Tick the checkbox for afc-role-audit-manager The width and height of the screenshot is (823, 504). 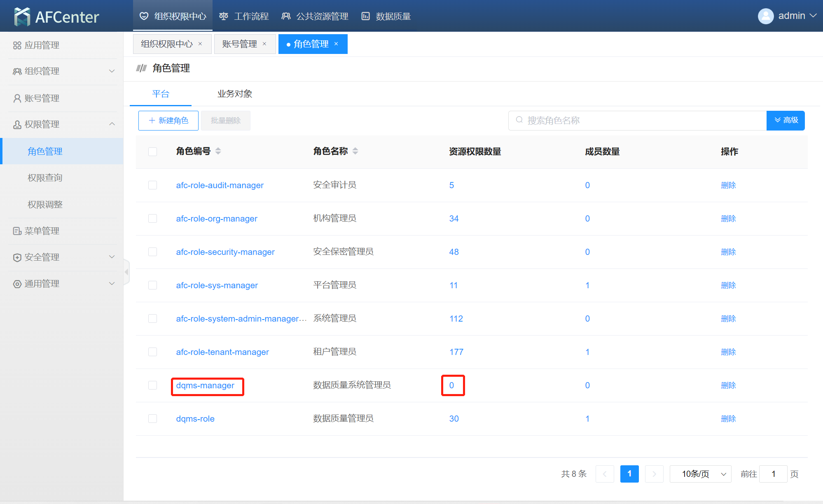click(x=152, y=185)
